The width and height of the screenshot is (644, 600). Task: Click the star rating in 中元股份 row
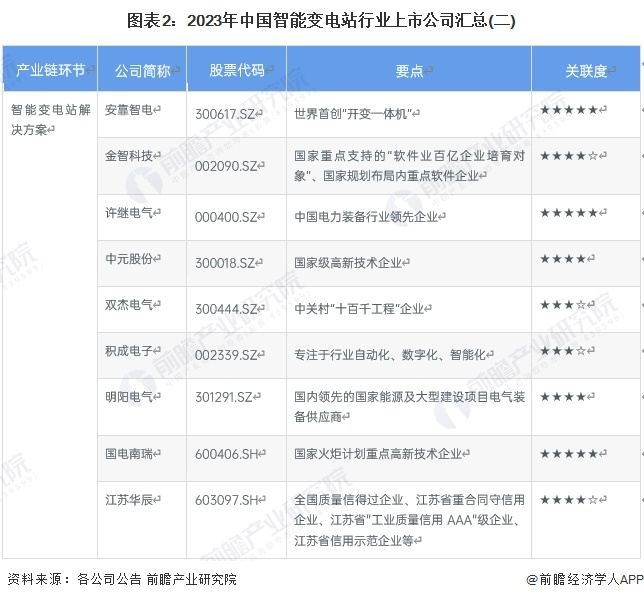pos(563,259)
